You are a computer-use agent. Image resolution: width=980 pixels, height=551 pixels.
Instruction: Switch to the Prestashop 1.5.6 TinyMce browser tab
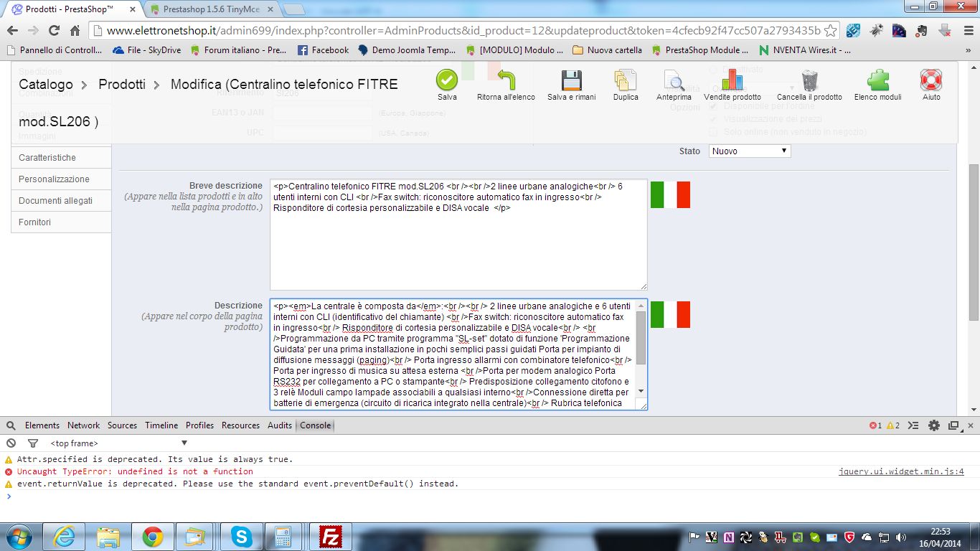(x=212, y=10)
